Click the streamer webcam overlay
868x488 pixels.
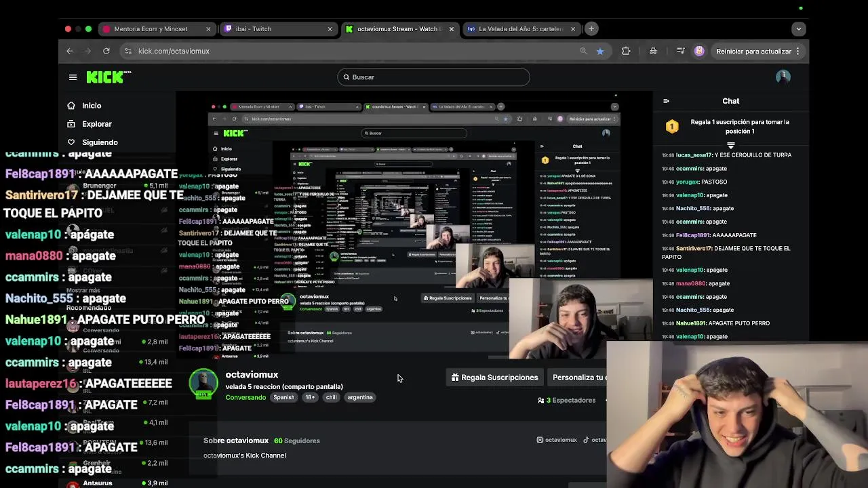click(x=737, y=414)
